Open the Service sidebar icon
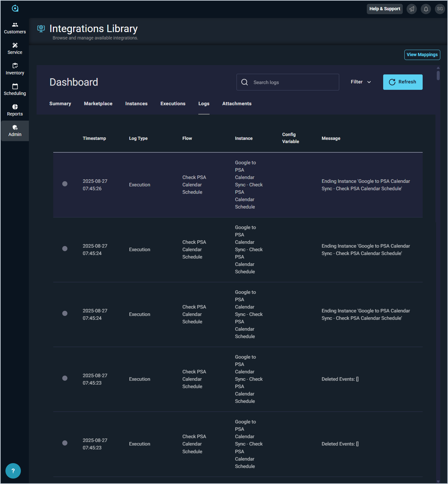The image size is (448, 484). [x=15, y=48]
